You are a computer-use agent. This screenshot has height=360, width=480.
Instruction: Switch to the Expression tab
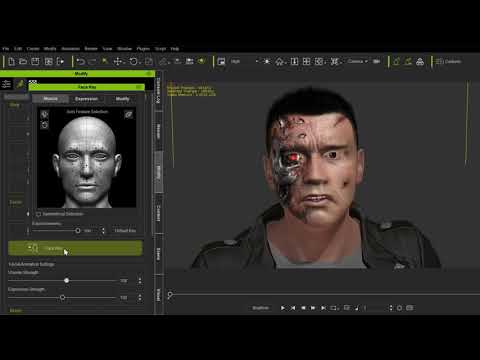(x=86, y=99)
